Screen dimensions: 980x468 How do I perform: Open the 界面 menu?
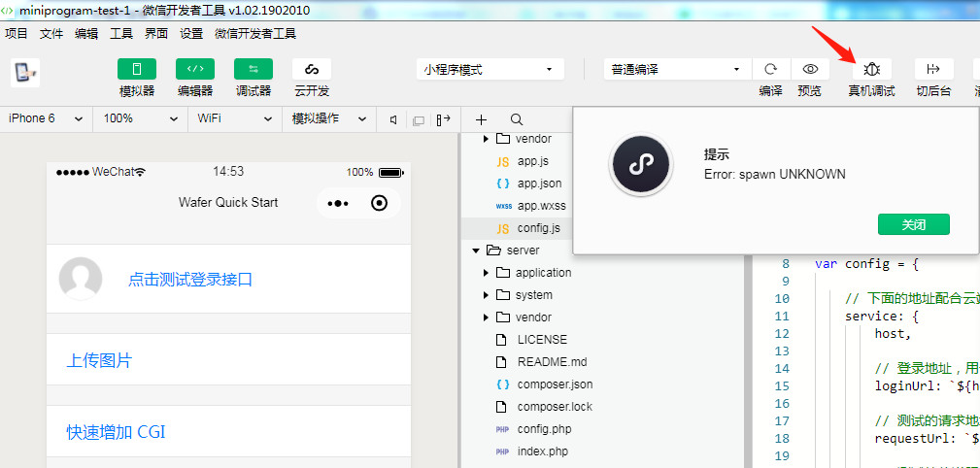point(156,34)
